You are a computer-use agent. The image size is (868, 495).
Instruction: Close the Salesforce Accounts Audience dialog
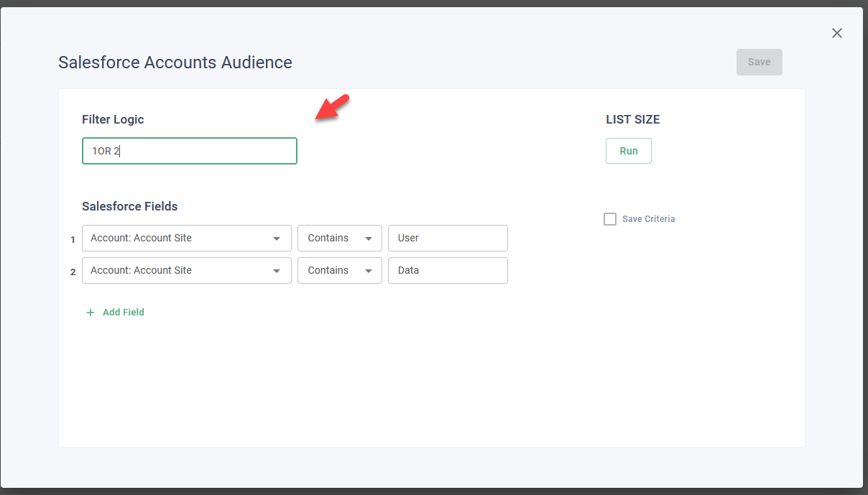(836, 33)
